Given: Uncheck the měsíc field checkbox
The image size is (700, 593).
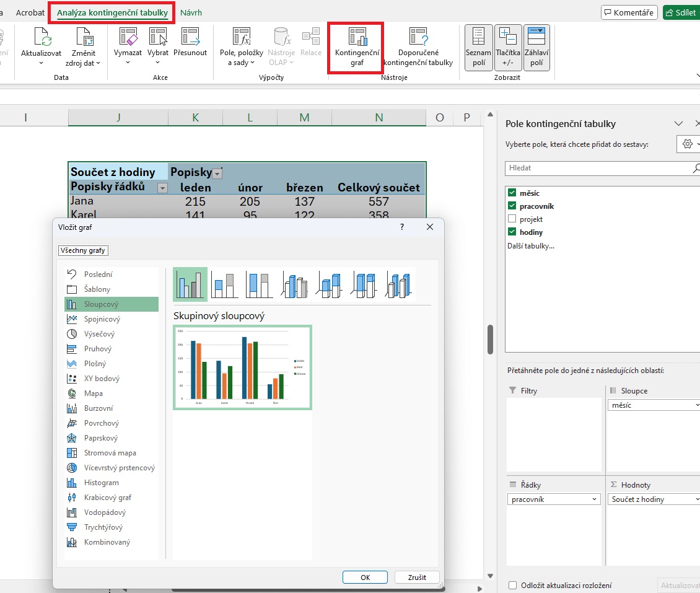Looking at the screenshot, I should (x=512, y=193).
